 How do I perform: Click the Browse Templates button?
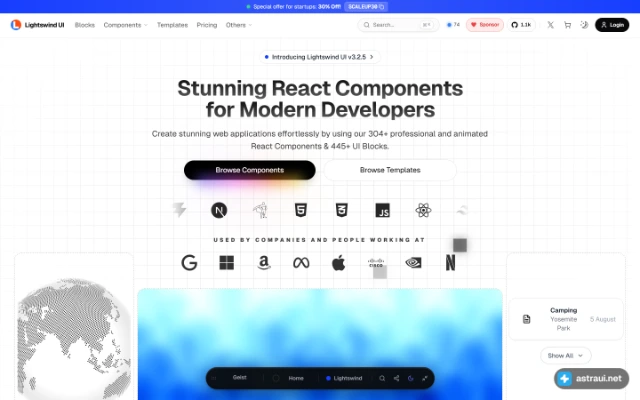(x=390, y=170)
